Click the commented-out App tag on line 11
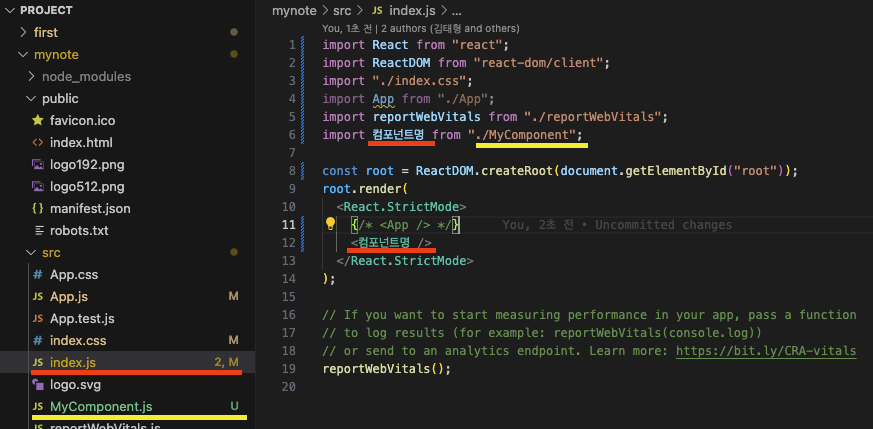Image resolution: width=873 pixels, height=429 pixels. [x=405, y=225]
